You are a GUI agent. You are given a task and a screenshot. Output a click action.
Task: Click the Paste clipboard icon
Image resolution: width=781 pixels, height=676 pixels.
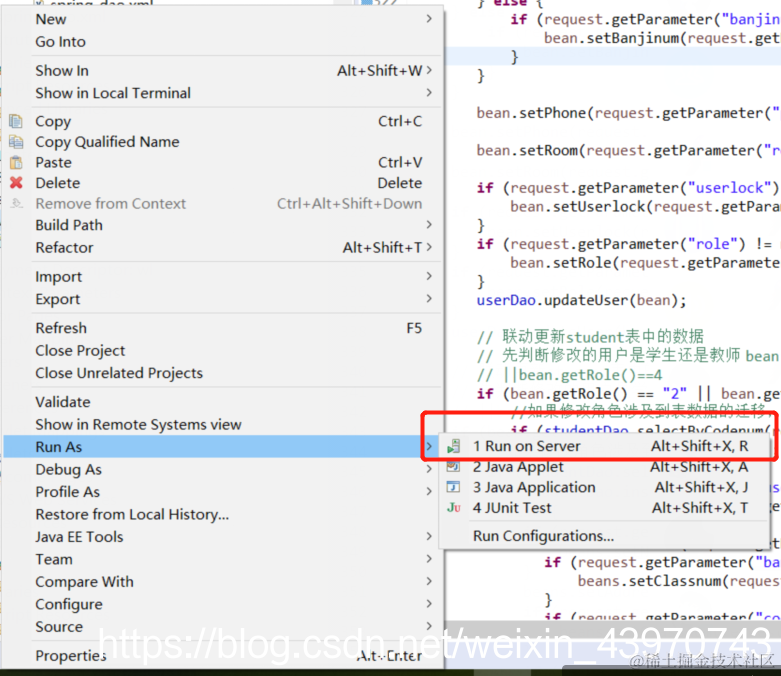click(x=16, y=162)
